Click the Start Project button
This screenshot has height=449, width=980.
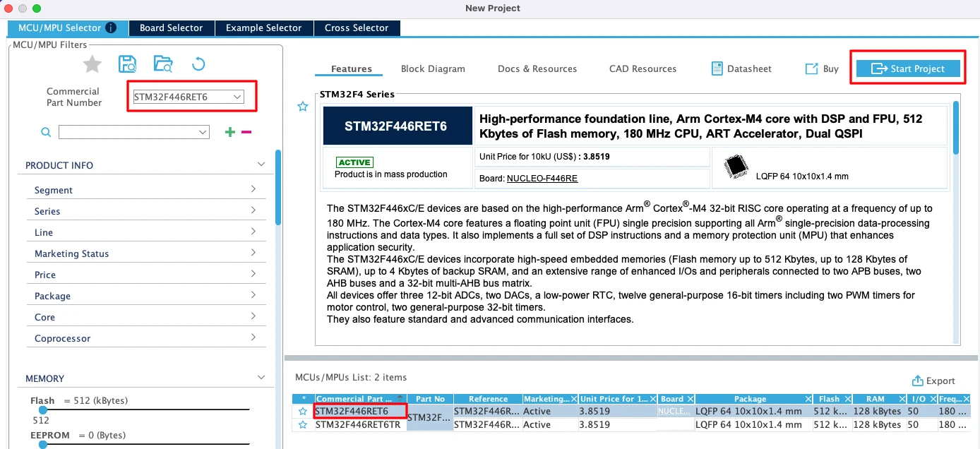pyautogui.click(x=909, y=68)
